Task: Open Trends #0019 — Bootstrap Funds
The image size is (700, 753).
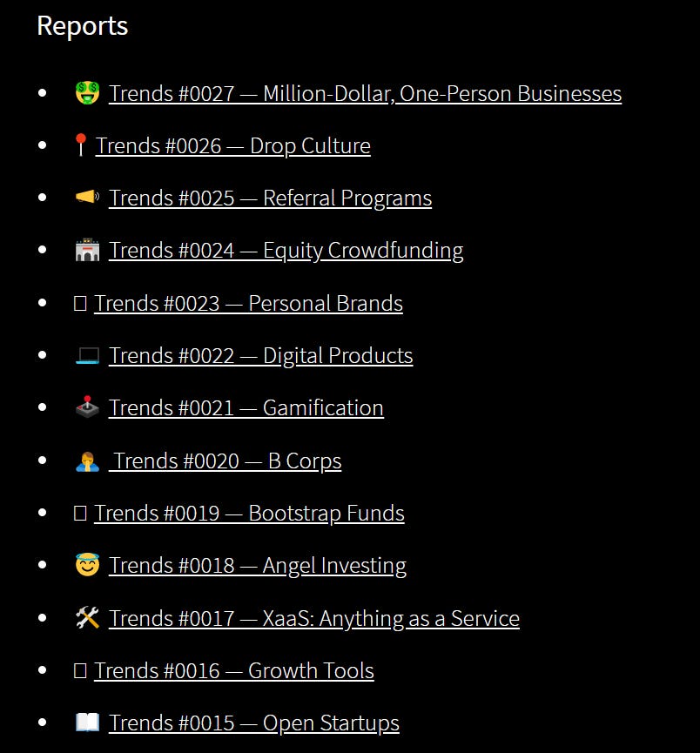Action: pos(250,513)
